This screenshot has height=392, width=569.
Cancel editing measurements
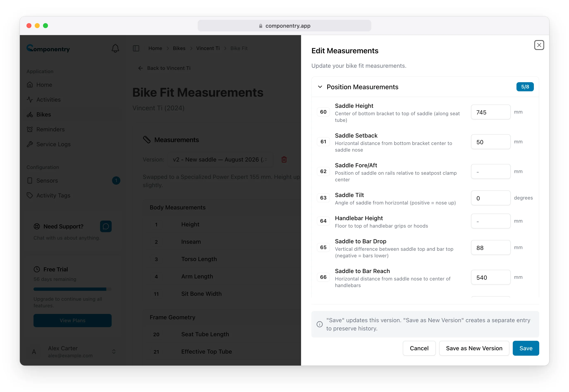click(419, 348)
